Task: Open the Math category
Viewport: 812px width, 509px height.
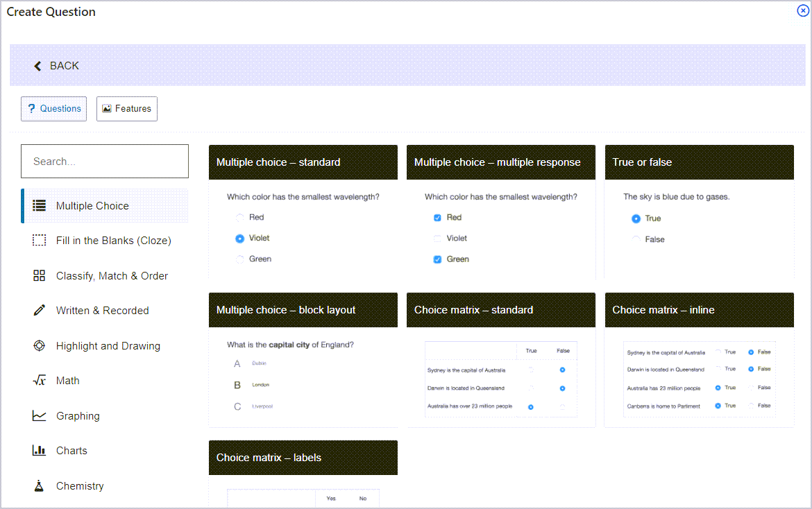Action: [105, 381]
